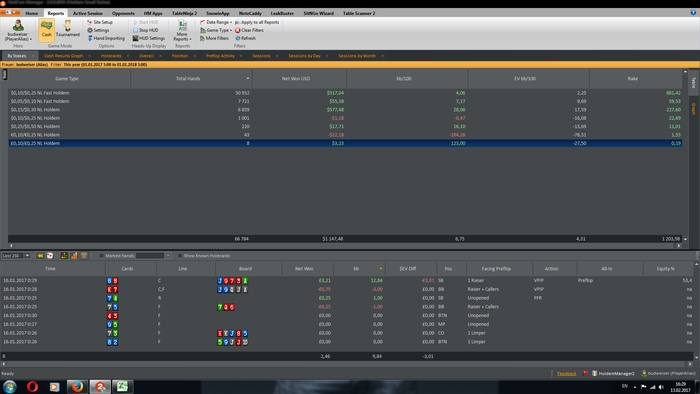The height and width of the screenshot is (394, 700).
Task: Open Site Setup options
Action: coord(100,22)
